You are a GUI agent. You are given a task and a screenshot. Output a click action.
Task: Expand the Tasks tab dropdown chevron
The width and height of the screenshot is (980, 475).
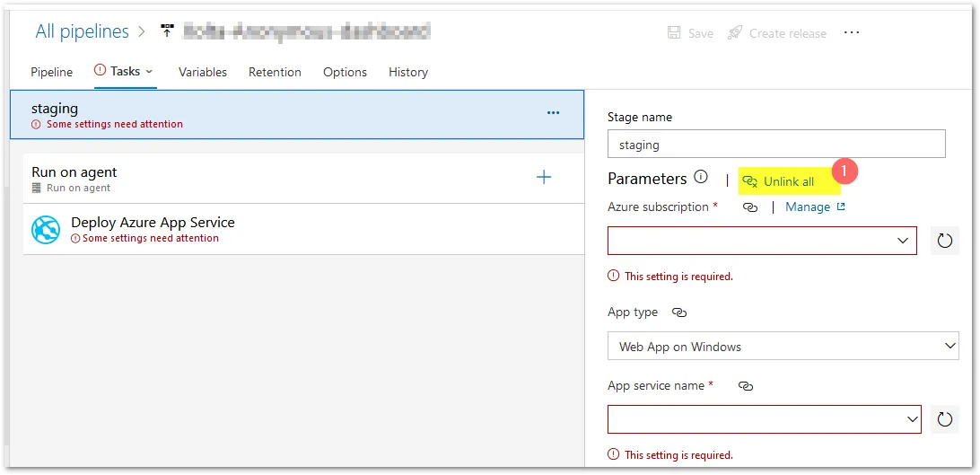[x=149, y=72]
